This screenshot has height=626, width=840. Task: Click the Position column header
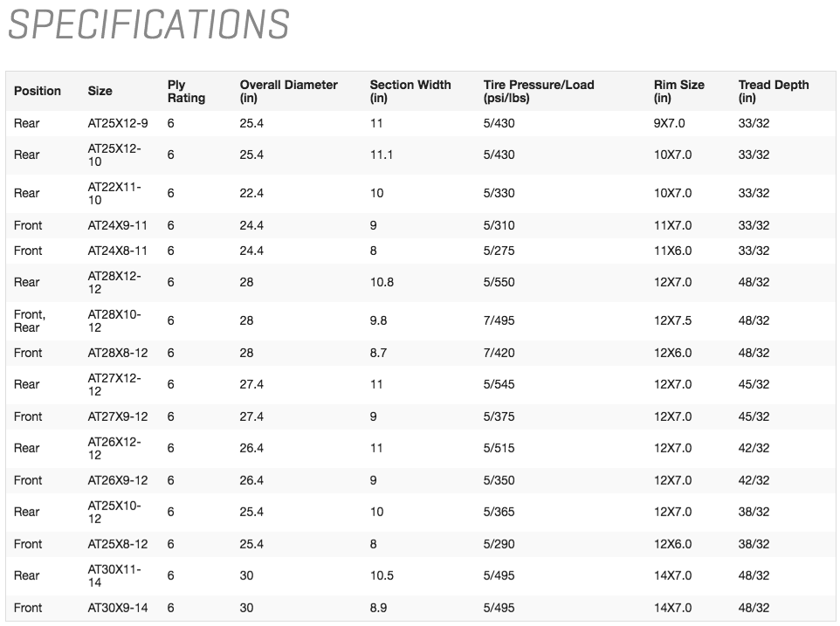38,91
